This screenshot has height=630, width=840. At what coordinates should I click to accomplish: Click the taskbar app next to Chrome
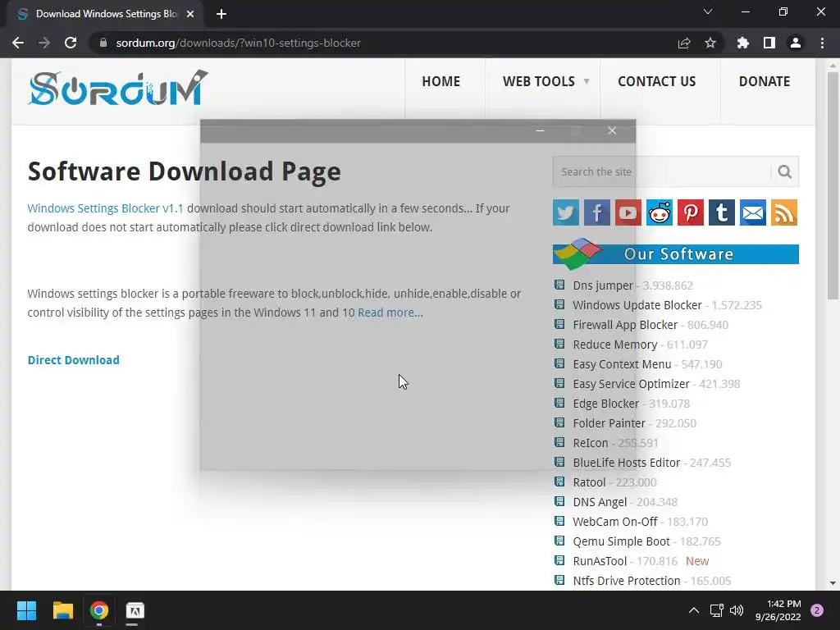(x=135, y=610)
